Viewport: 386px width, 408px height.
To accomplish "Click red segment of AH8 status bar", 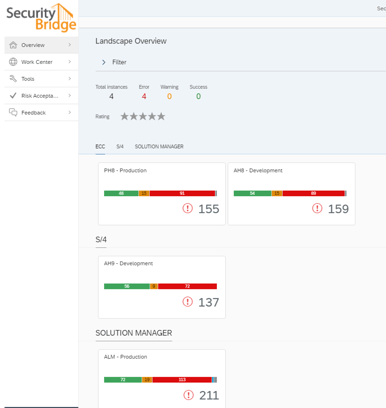I will pos(313,193).
